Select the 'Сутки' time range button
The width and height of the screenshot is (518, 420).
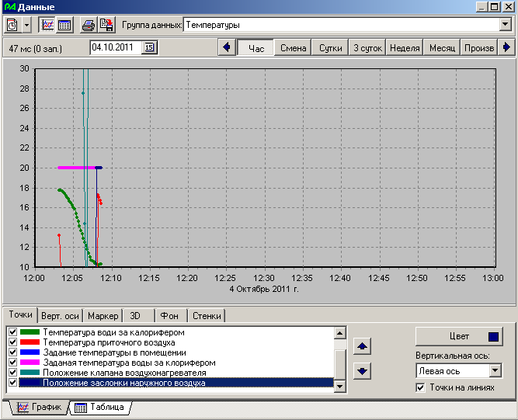point(330,47)
